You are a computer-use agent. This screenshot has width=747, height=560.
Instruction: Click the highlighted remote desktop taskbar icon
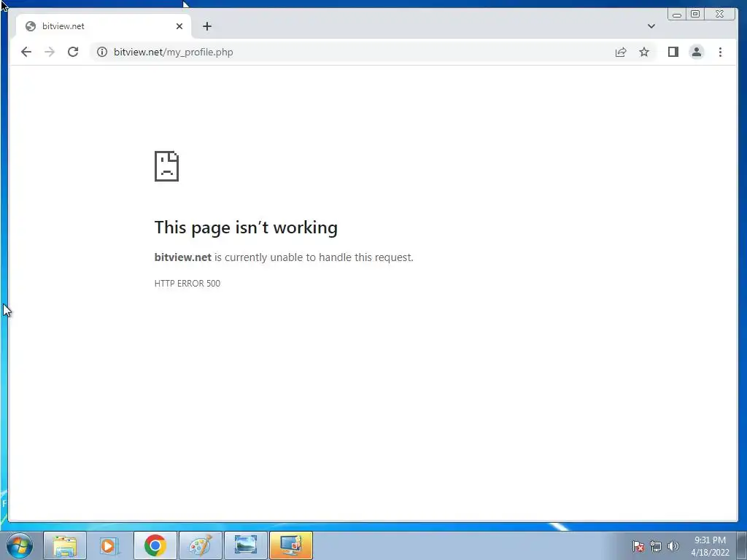290,545
